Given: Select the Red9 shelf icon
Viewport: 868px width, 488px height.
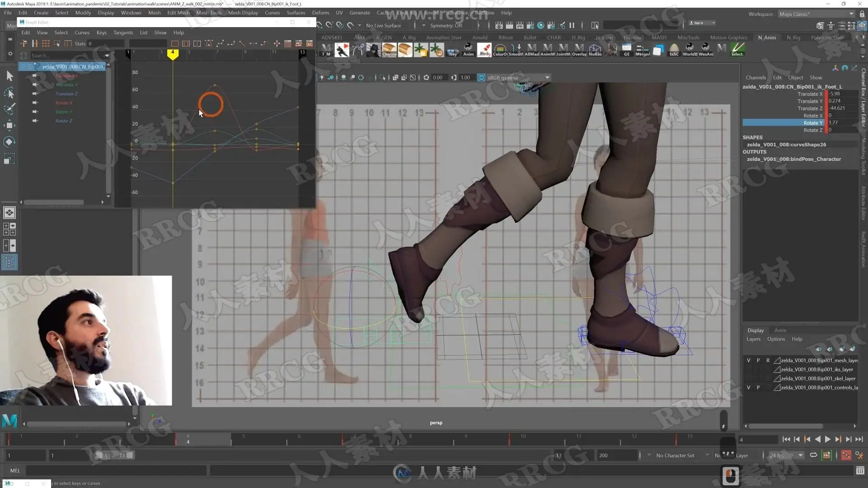Looking at the screenshot, I should [x=484, y=49].
